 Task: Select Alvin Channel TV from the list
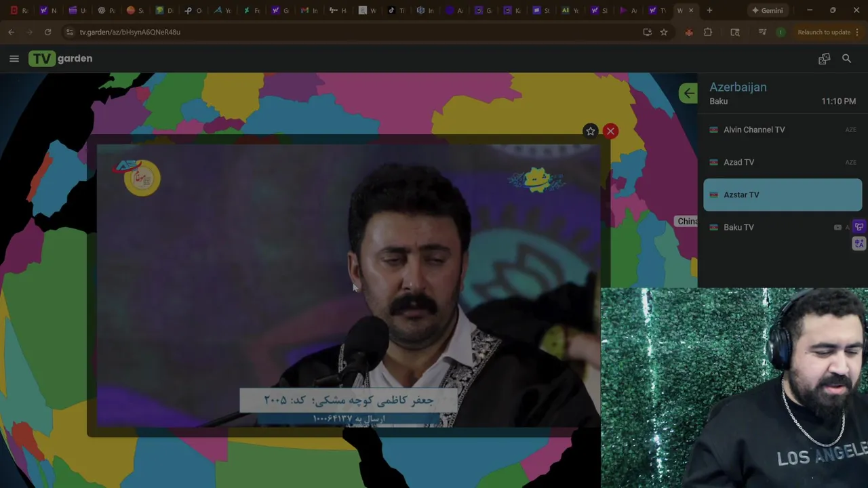click(x=783, y=129)
